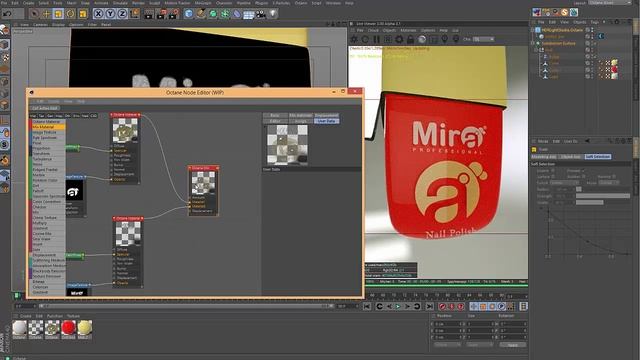Switch to the Modeling Axis tab
The width and height of the screenshot is (640, 360).
544,157
